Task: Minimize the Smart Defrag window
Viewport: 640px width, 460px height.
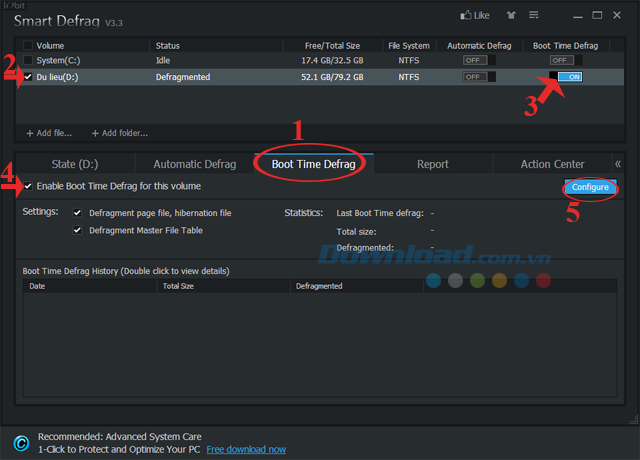Action: [x=578, y=16]
